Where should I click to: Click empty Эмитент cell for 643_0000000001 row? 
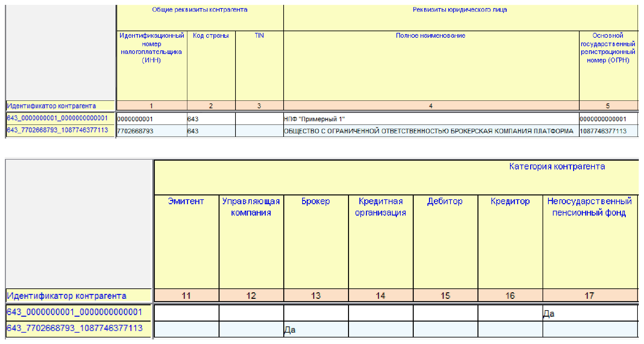coord(186,313)
